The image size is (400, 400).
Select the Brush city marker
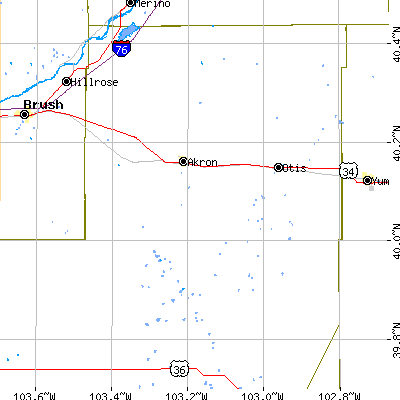click(24, 114)
